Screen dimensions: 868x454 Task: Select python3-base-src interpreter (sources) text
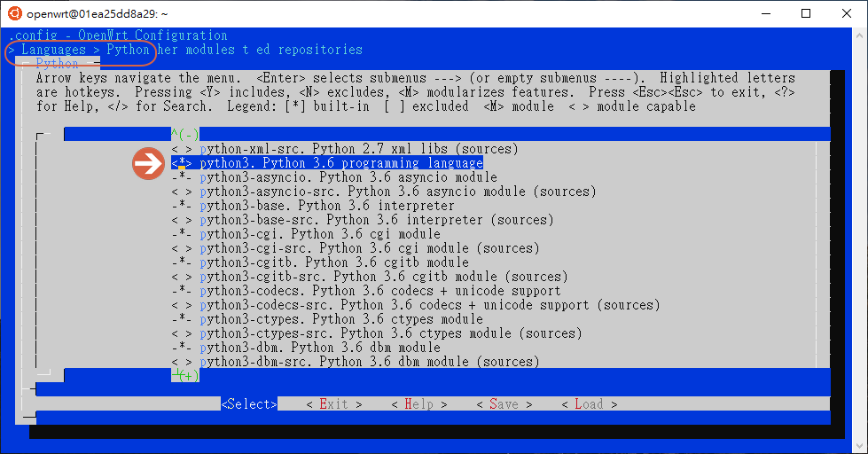[377, 221]
